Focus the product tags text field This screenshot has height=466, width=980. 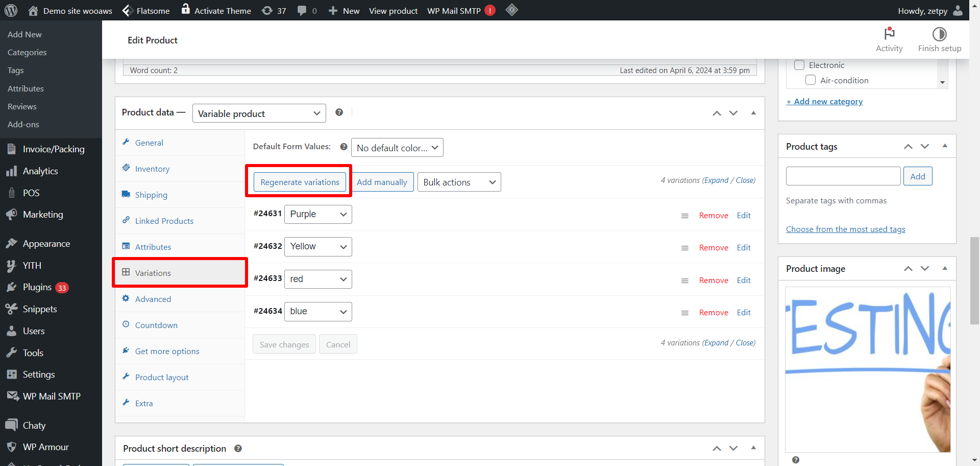(x=843, y=176)
